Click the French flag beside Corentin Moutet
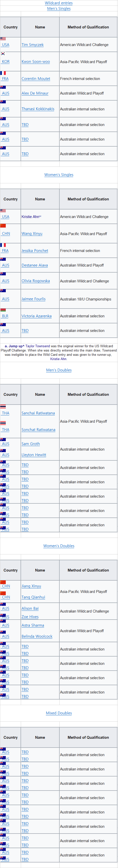This screenshot has height=868, width=118. [x=3, y=73]
